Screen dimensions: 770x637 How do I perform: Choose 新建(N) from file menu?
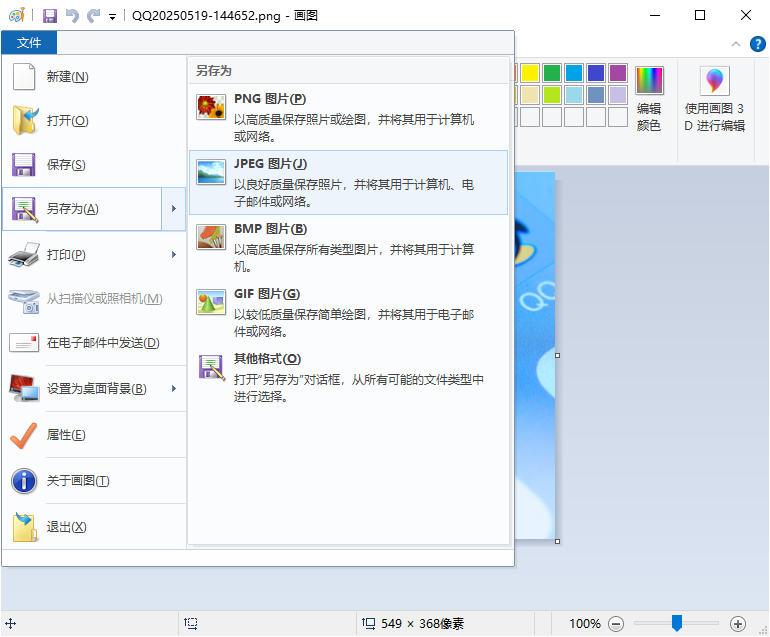click(93, 77)
